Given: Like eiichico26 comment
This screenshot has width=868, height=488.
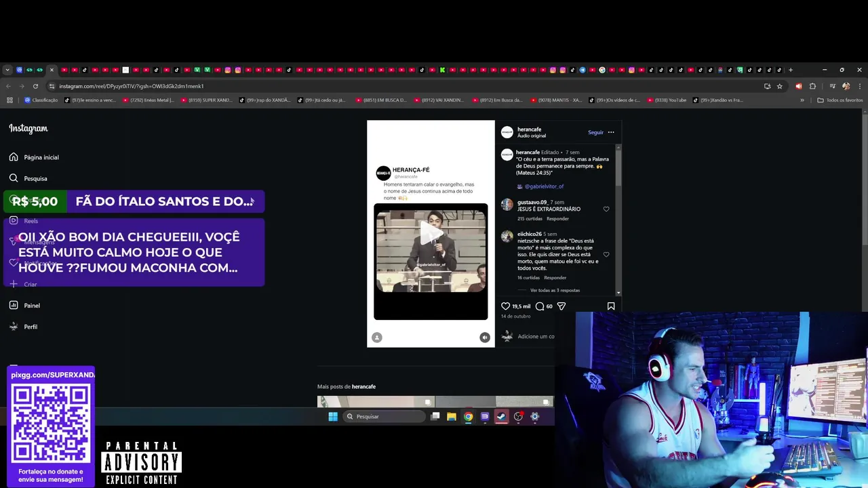Looking at the screenshot, I should pyautogui.click(x=606, y=255).
